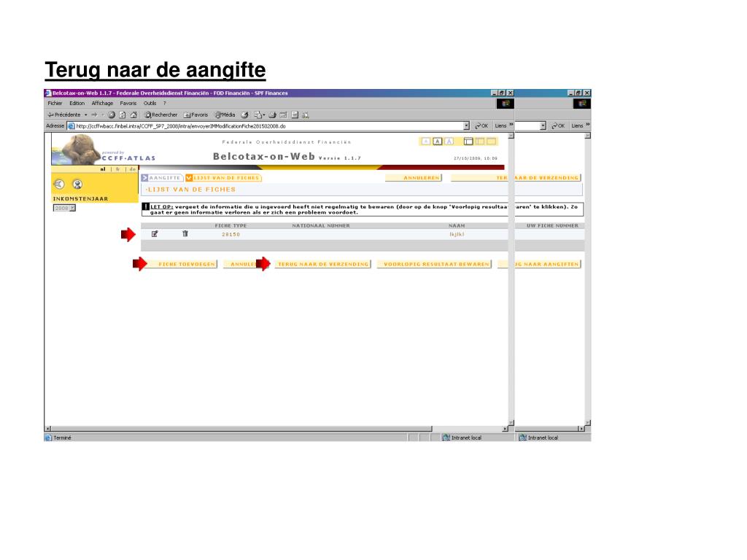The image size is (747, 560).
Task: Click the Internet Explorer page icon in the address bar
Action: click(71, 126)
